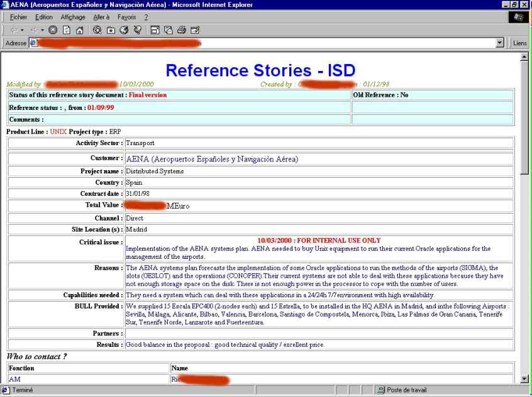Open the Search toolbar icon

97,31
